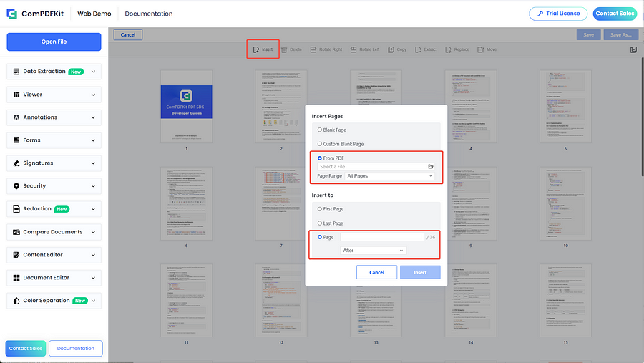Expand the Document Editor chevron

pyautogui.click(x=93, y=278)
